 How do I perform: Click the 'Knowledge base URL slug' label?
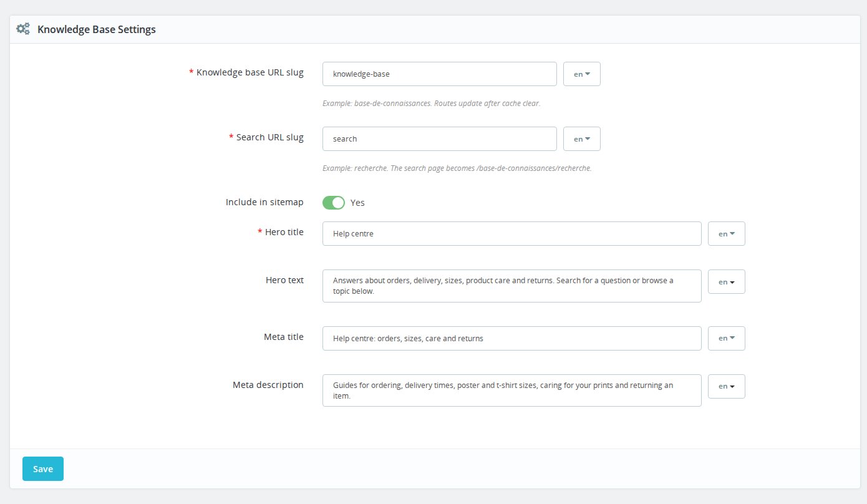pos(250,72)
